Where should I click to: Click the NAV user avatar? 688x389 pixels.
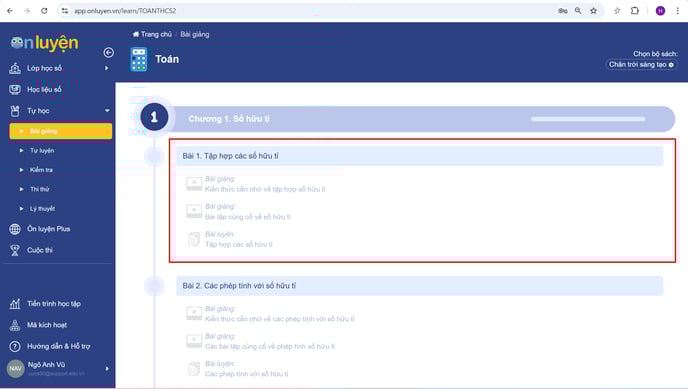(15, 368)
